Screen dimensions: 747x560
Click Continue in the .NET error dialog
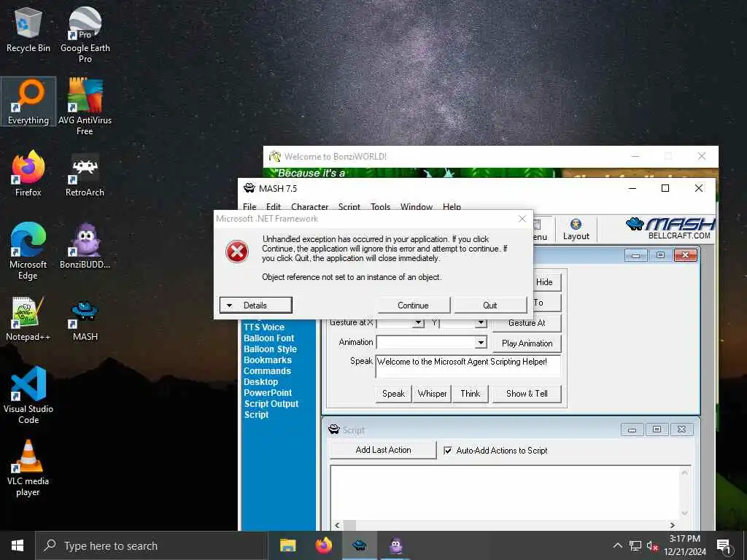[413, 306]
